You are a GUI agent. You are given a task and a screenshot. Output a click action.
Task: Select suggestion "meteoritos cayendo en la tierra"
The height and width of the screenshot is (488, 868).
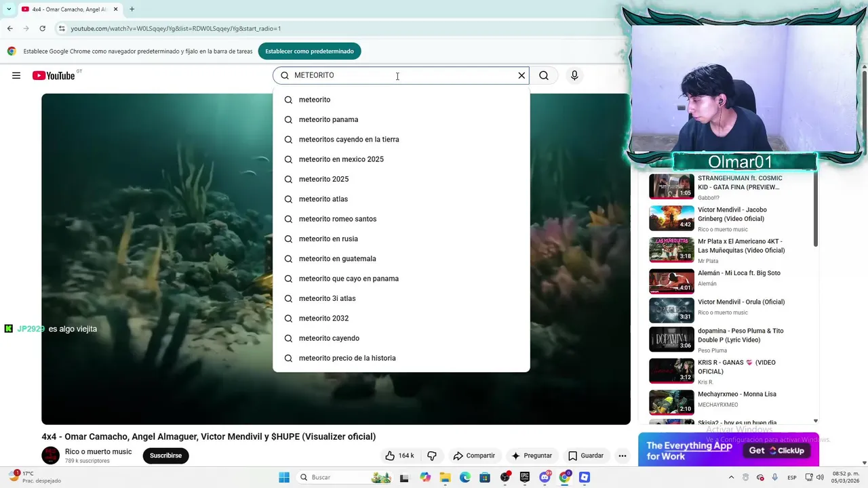401,139
